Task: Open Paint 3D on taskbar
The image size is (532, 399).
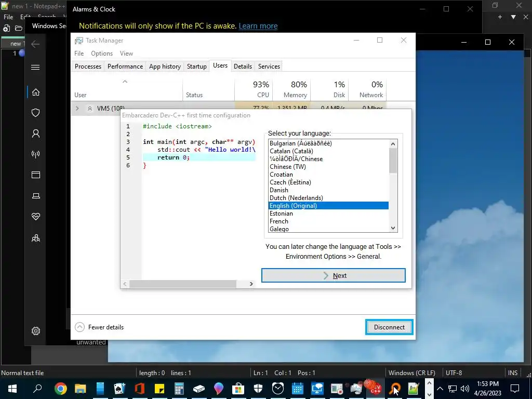Action: tap(219, 389)
